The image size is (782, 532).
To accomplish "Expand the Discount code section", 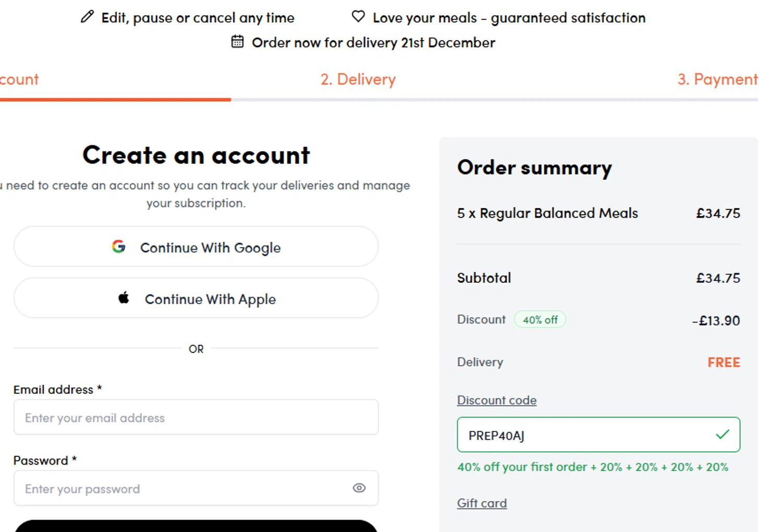I will click(x=496, y=400).
